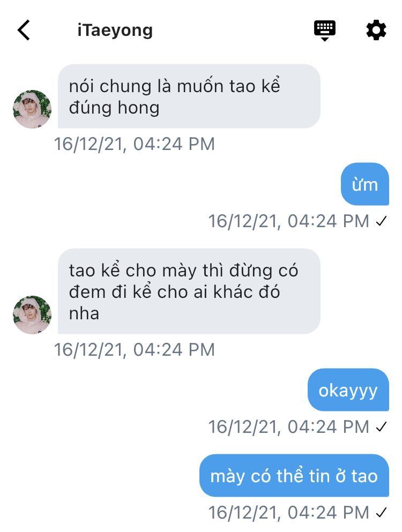Open avatar beside "tao kể cho mày" message

click(x=32, y=314)
